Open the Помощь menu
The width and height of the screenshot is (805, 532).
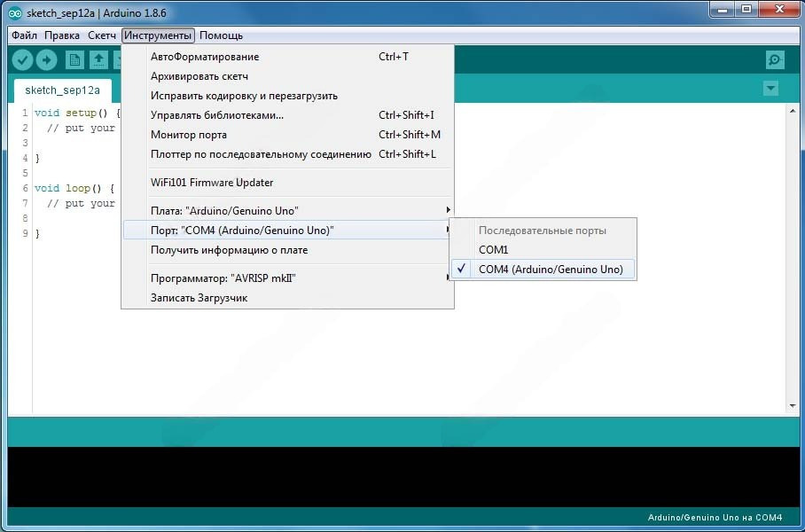(x=221, y=35)
